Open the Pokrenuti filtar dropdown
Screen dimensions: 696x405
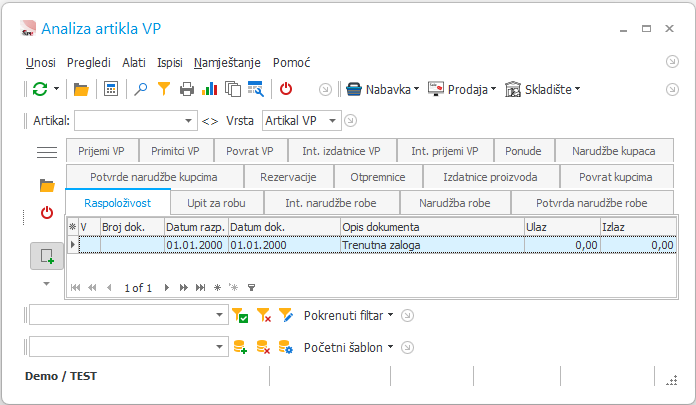click(x=348, y=315)
